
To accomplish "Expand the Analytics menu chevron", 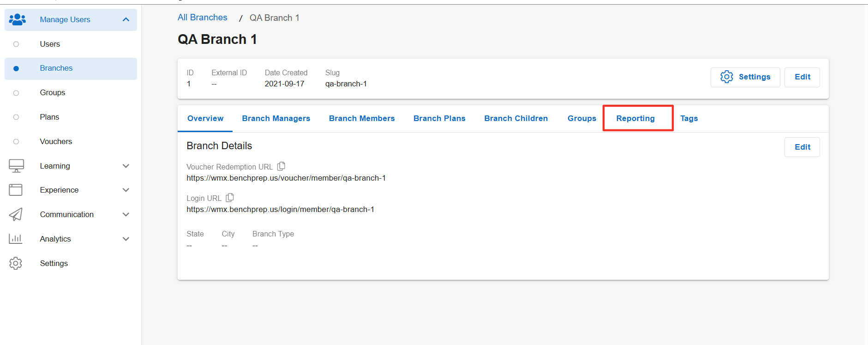I will pyautogui.click(x=126, y=239).
